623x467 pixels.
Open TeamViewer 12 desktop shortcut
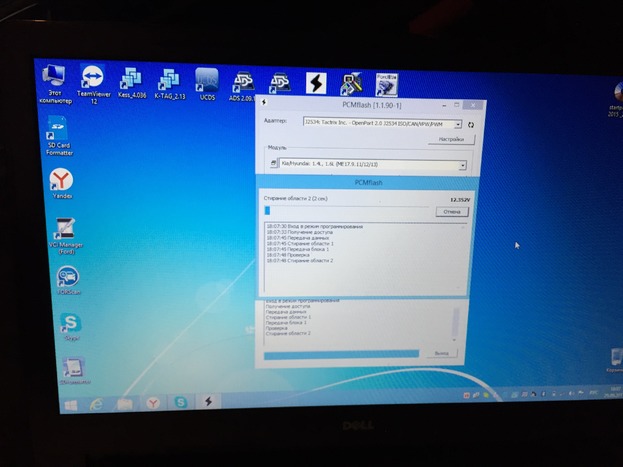point(92,80)
